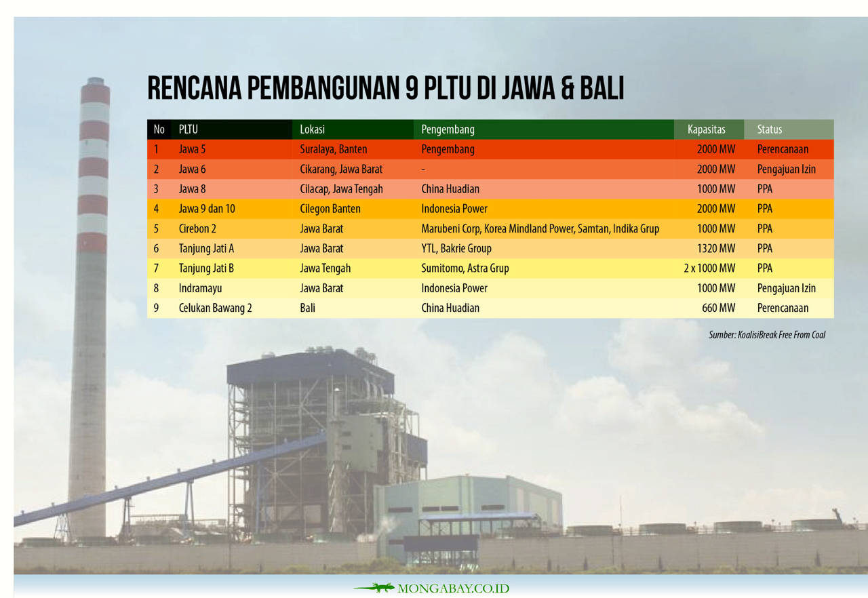This screenshot has height=598, width=868.
Task: Select 'China Huadian' in the Jawa 8 row
Action: 450,189
